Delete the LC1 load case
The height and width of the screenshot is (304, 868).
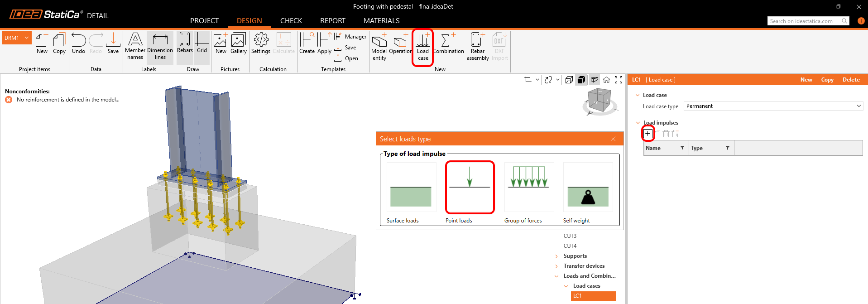(x=851, y=80)
